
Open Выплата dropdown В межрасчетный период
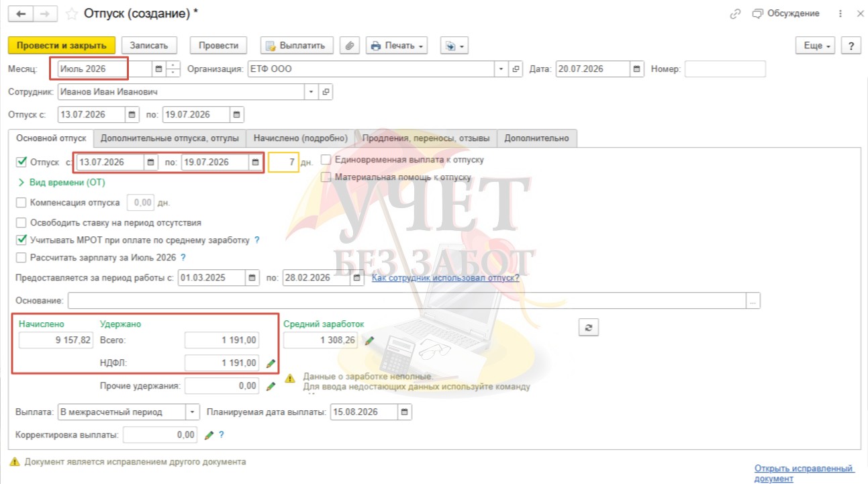(193, 412)
